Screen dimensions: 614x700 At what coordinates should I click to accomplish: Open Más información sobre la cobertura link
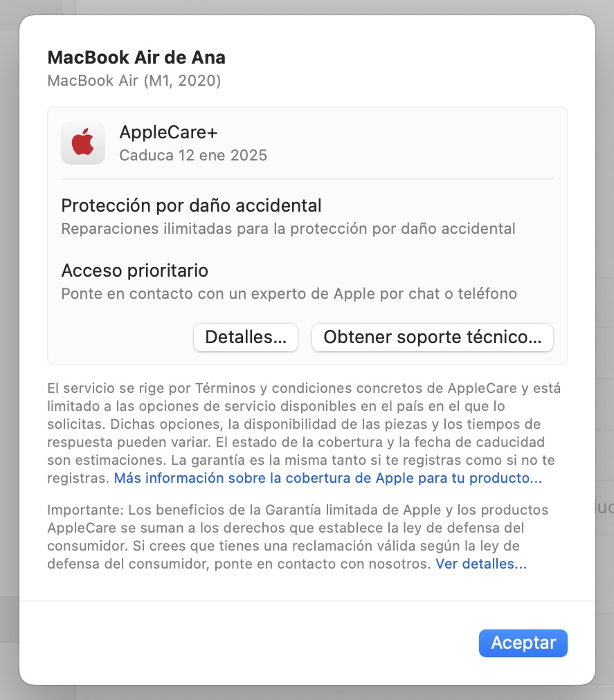(328, 478)
